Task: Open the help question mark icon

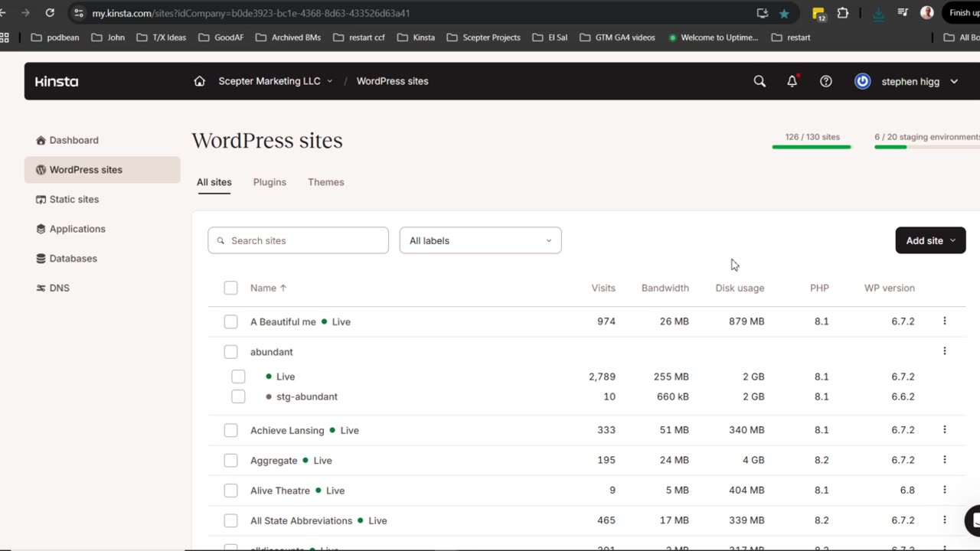Action: [x=826, y=81]
